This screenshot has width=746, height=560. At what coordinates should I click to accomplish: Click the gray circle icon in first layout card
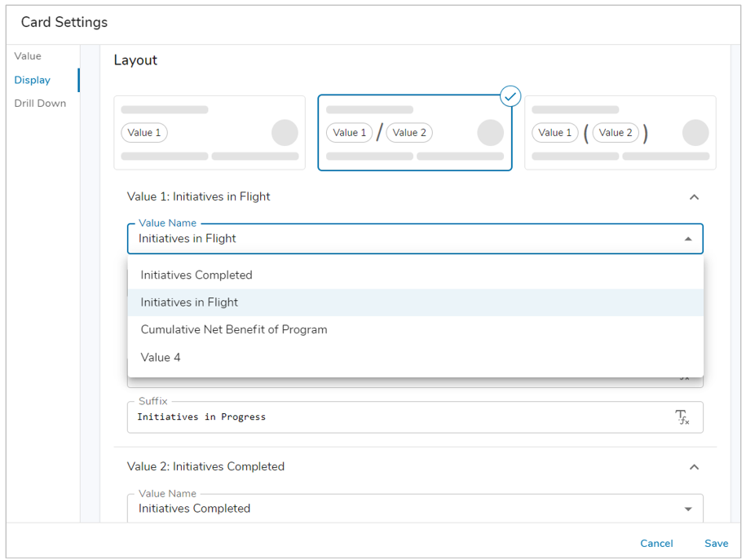coord(285,133)
